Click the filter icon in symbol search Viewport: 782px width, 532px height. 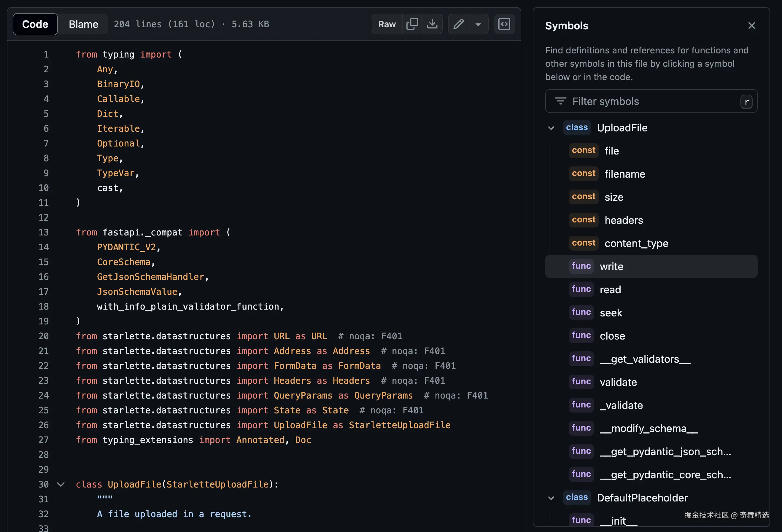560,101
